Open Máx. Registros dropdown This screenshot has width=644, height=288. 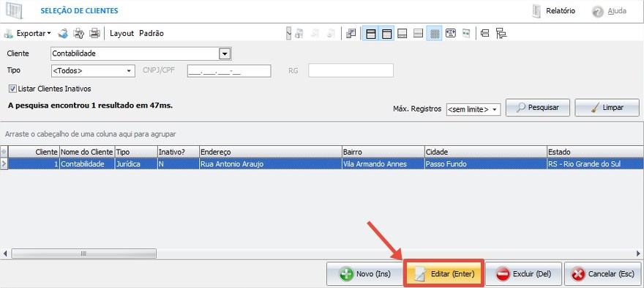[473, 109]
